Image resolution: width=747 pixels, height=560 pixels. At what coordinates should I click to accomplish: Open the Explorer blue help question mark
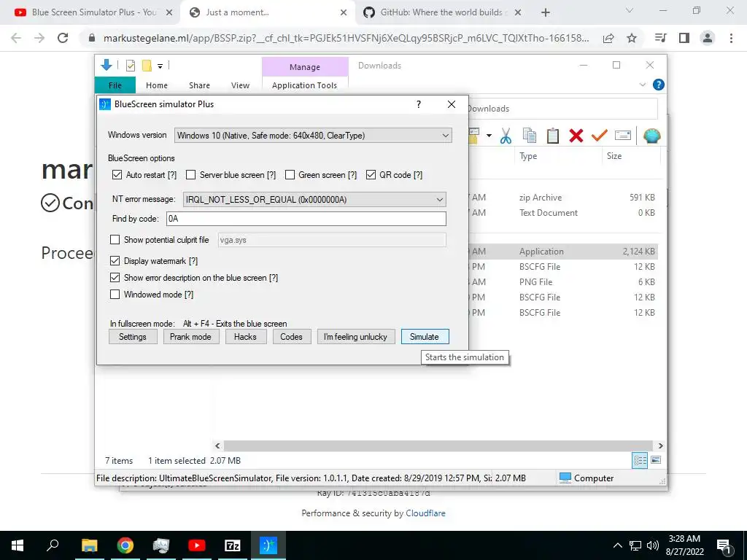659,85
